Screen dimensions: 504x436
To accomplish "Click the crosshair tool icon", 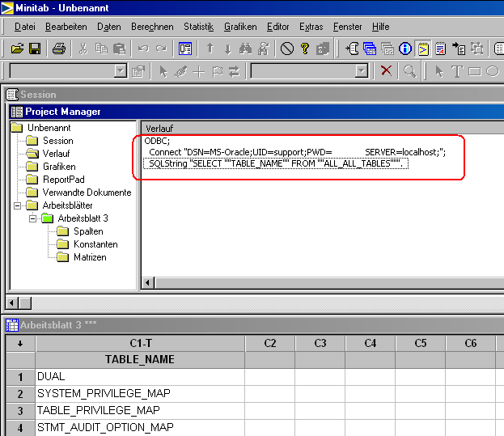I will [x=199, y=71].
